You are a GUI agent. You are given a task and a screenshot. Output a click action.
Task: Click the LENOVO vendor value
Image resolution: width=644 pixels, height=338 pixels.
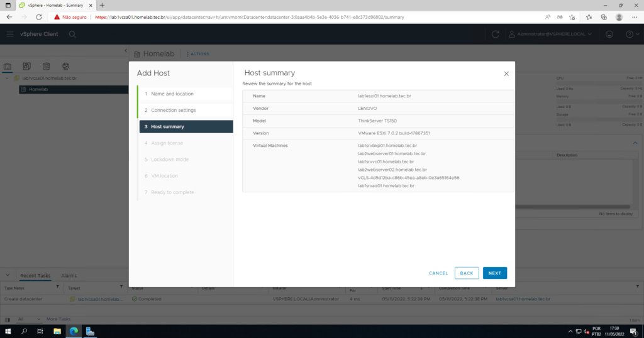tap(367, 108)
